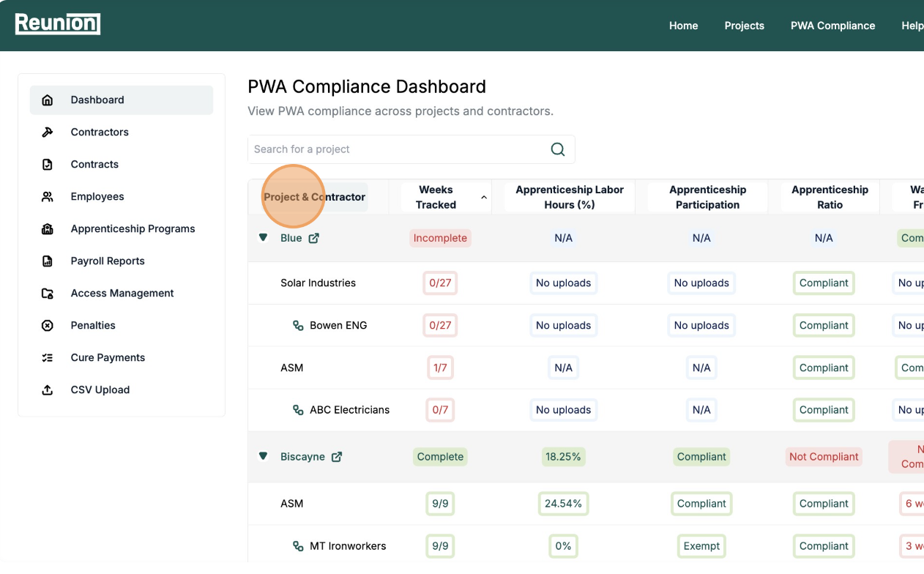Image resolution: width=924 pixels, height=574 pixels.
Task: Open Biscayne project external link icon
Action: [337, 457]
